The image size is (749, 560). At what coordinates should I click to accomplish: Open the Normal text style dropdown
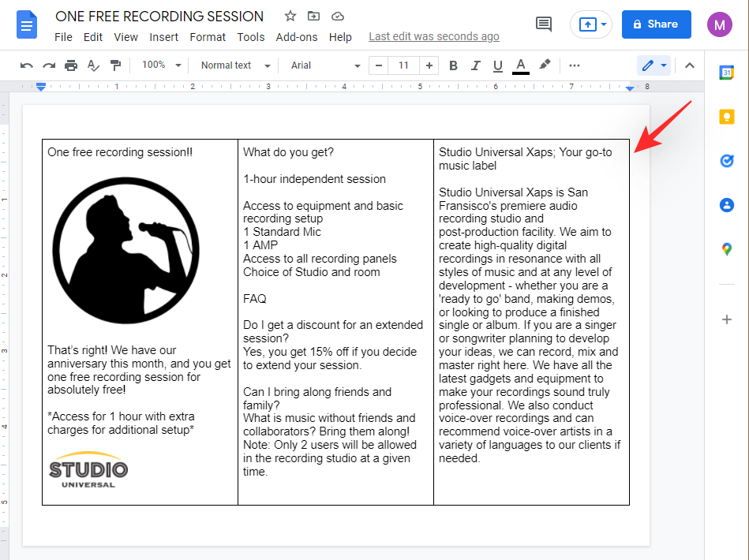click(x=234, y=65)
